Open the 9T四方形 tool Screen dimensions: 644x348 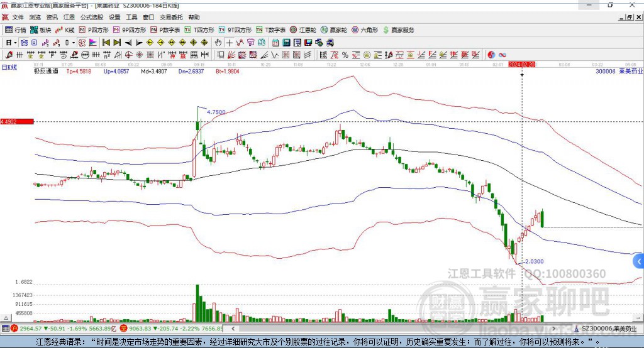[x=235, y=30]
